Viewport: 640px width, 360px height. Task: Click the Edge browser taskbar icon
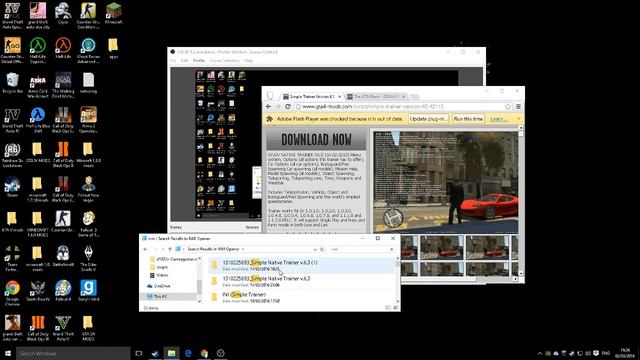coord(188,353)
